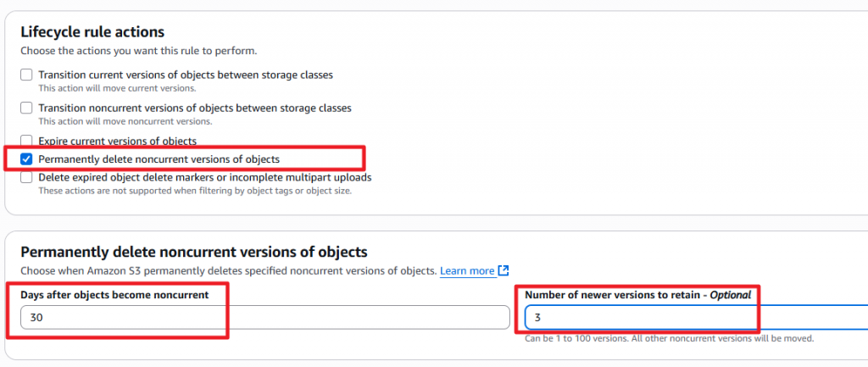Uncheck the Permanently delete noncurrent versions checkbox
This screenshot has width=868, height=367.
[27, 158]
